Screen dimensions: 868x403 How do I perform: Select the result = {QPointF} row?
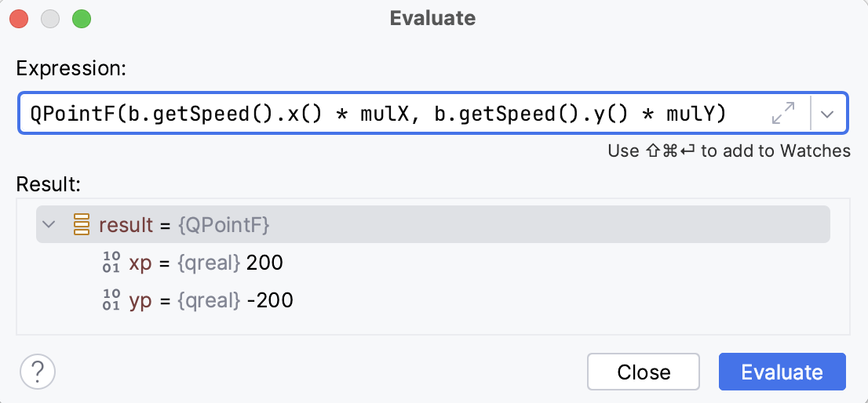[432, 225]
